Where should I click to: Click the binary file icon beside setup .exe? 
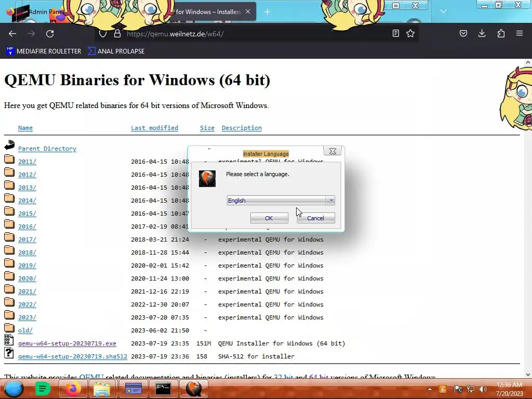point(9,340)
